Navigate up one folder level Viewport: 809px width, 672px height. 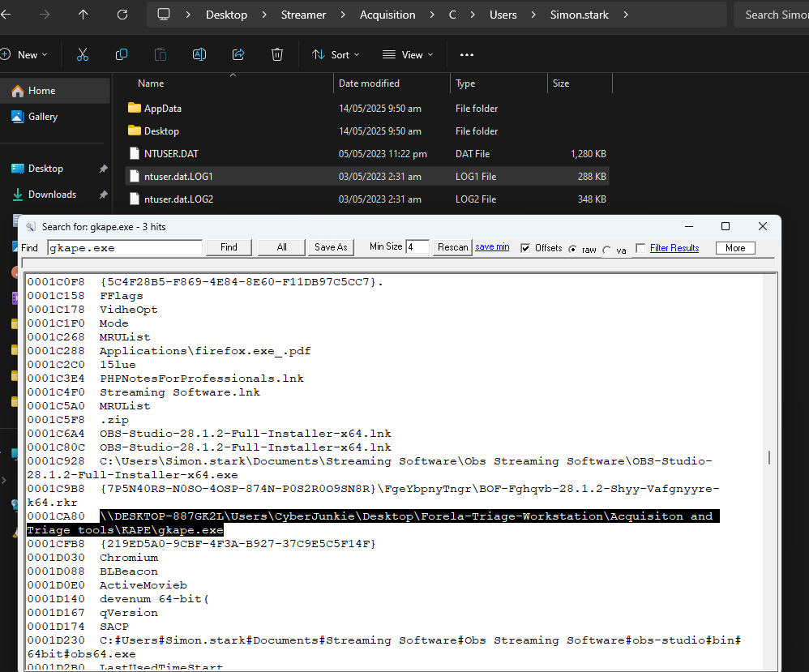(83, 15)
